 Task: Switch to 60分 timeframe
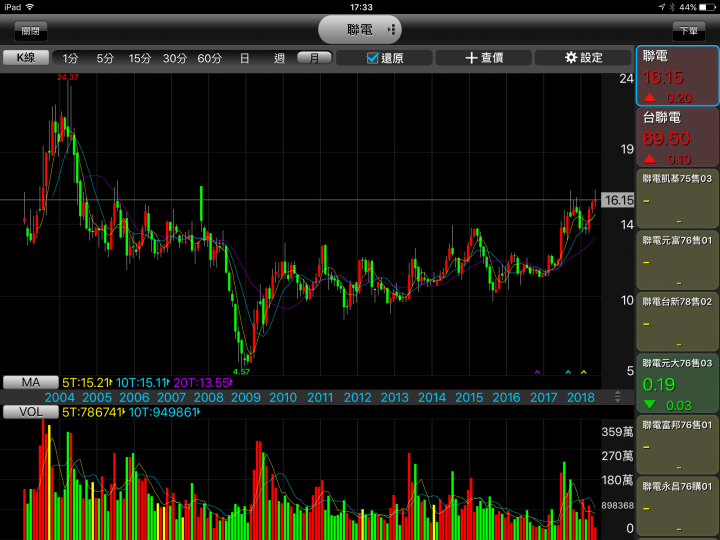[x=210, y=58]
